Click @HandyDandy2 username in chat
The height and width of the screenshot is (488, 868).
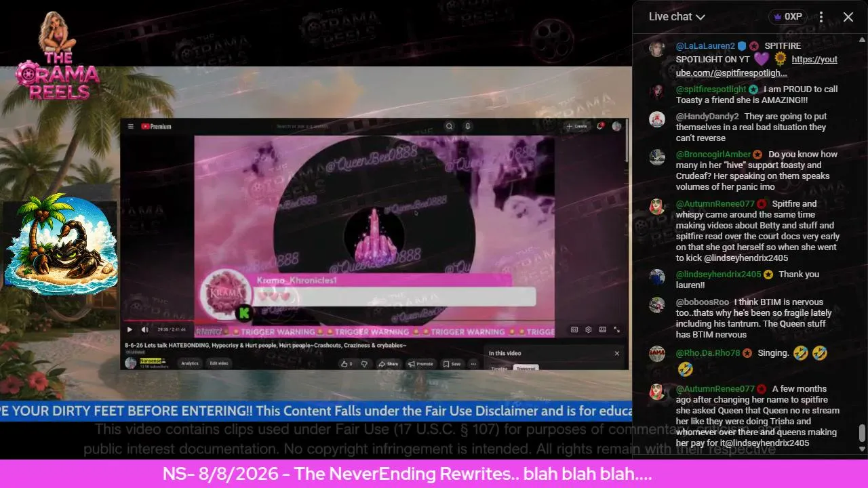pyautogui.click(x=707, y=117)
